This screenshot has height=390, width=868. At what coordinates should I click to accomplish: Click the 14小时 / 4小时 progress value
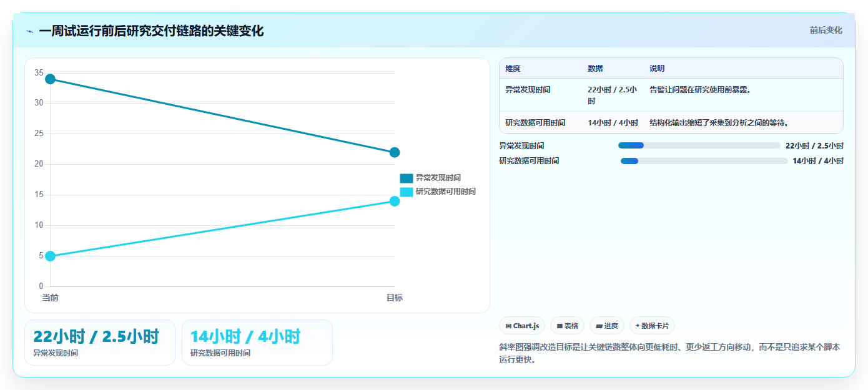[818, 161]
